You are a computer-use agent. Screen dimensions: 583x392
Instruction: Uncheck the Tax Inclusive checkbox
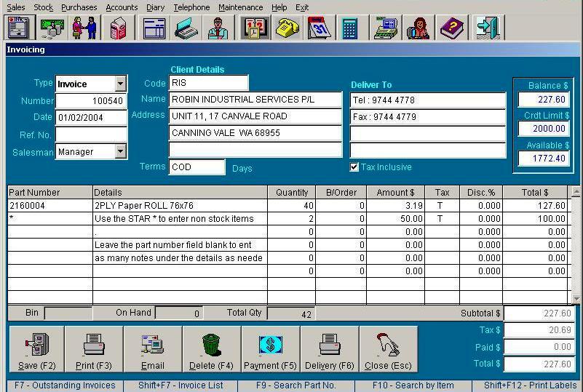click(x=354, y=167)
